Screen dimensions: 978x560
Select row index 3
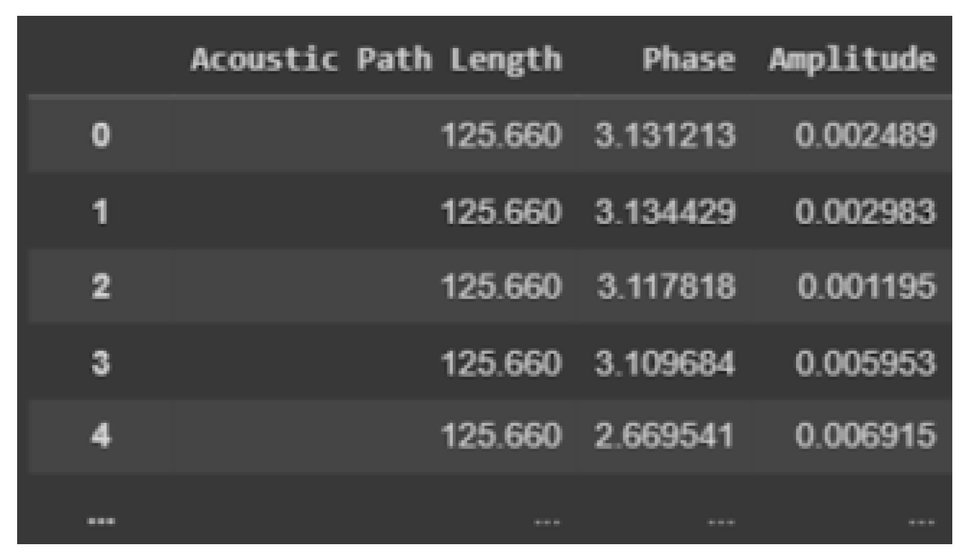pyautogui.click(x=101, y=363)
